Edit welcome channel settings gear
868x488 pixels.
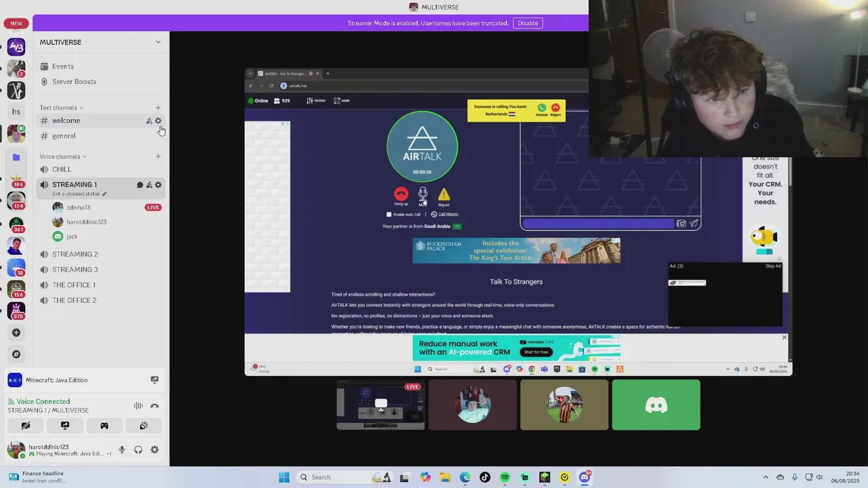point(158,121)
